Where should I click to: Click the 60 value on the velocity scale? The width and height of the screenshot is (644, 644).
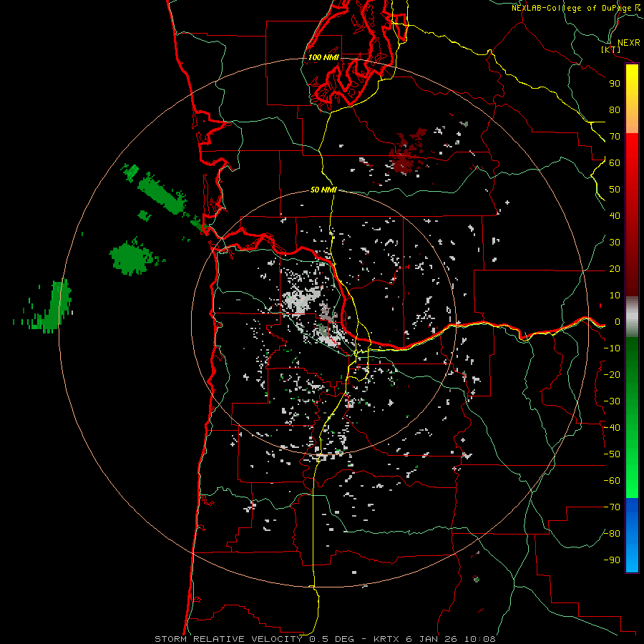click(615, 163)
